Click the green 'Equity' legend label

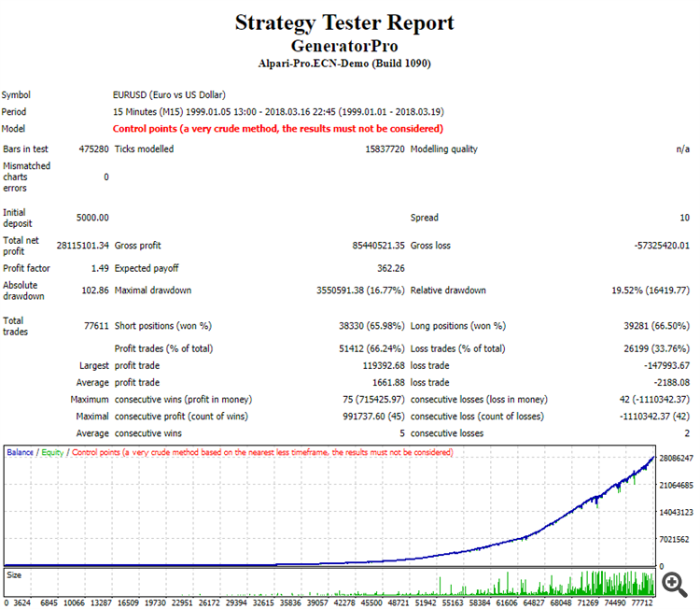(x=52, y=452)
